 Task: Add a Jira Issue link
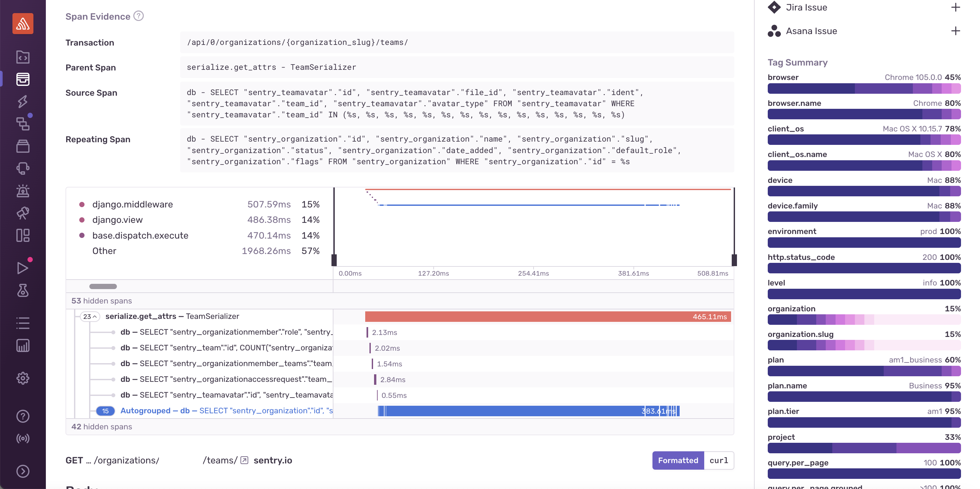[955, 7]
